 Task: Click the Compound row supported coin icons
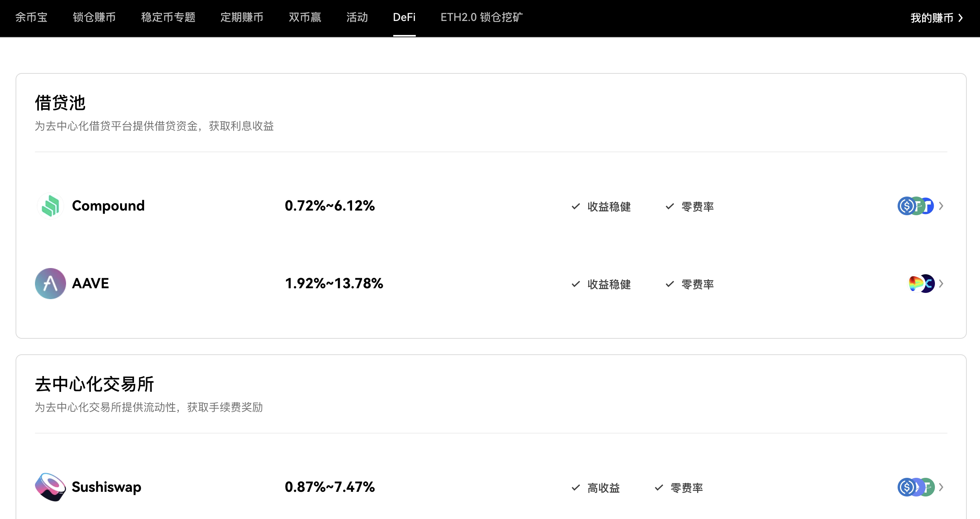[x=915, y=206]
